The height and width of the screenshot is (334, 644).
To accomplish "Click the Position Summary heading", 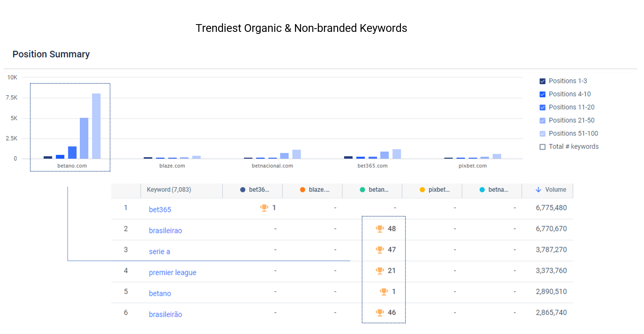I will pos(51,54).
